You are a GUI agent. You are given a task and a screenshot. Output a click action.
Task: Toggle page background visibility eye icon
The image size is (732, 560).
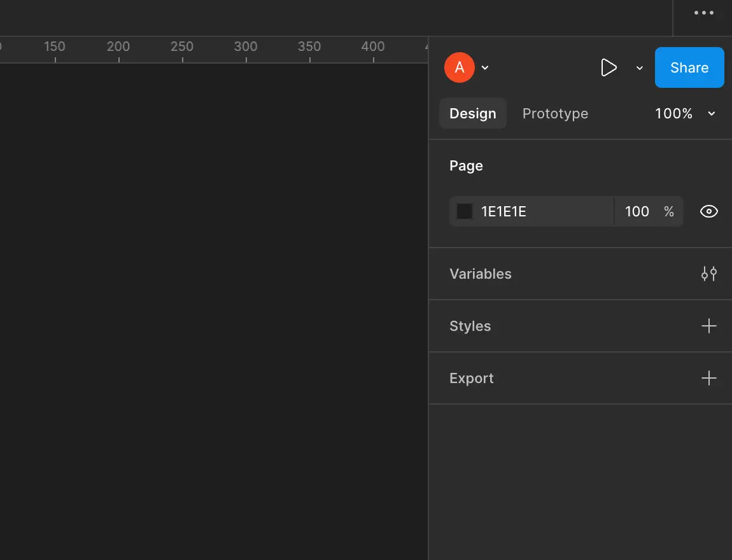point(708,211)
